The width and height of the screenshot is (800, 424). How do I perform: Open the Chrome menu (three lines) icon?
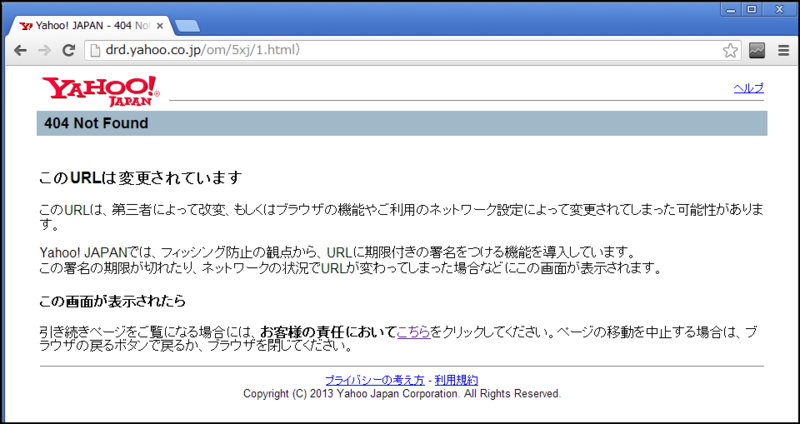[783, 50]
